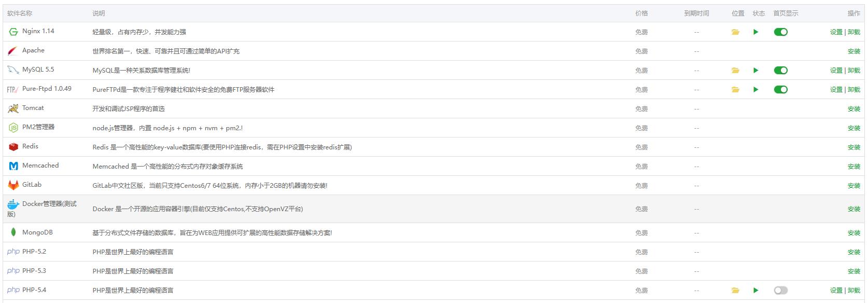Screen dimensions: 868x303
Task: Click 安装 for PHP-5.3
Action: click(x=853, y=271)
